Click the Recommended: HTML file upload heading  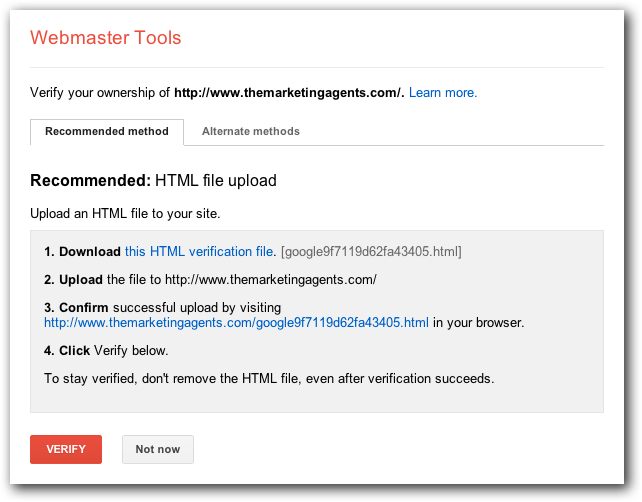(154, 181)
